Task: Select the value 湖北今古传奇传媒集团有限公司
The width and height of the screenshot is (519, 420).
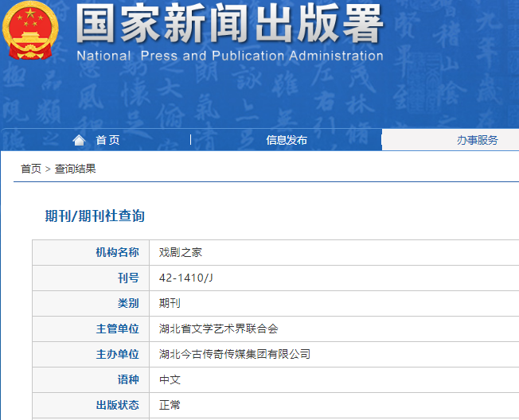Action: click(235, 354)
